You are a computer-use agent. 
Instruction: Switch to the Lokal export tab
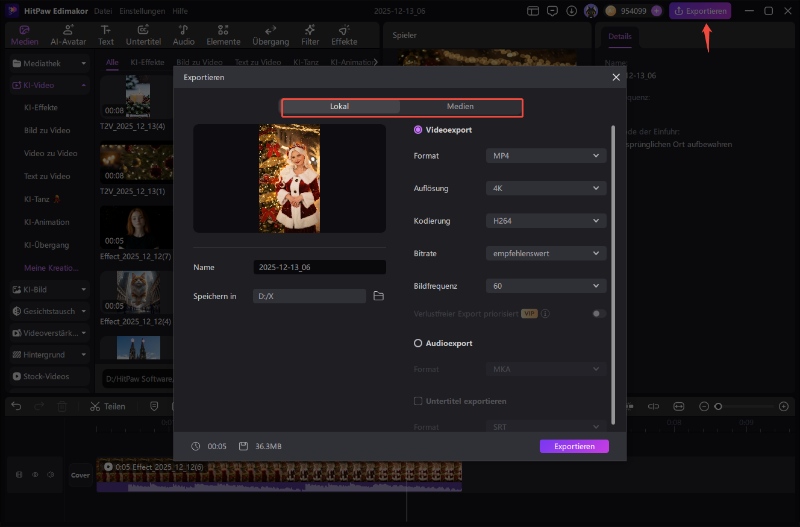pyautogui.click(x=340, y=106)
